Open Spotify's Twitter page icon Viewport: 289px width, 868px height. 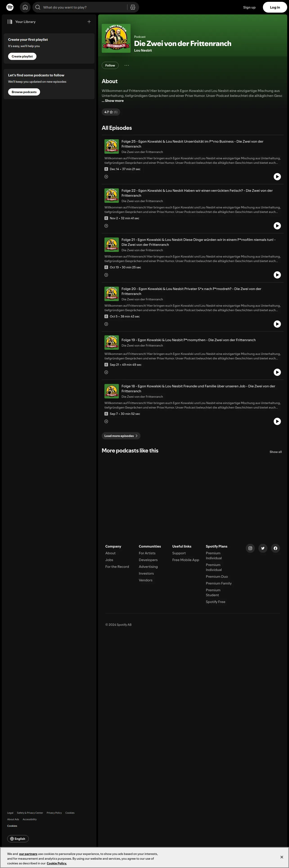263,548
